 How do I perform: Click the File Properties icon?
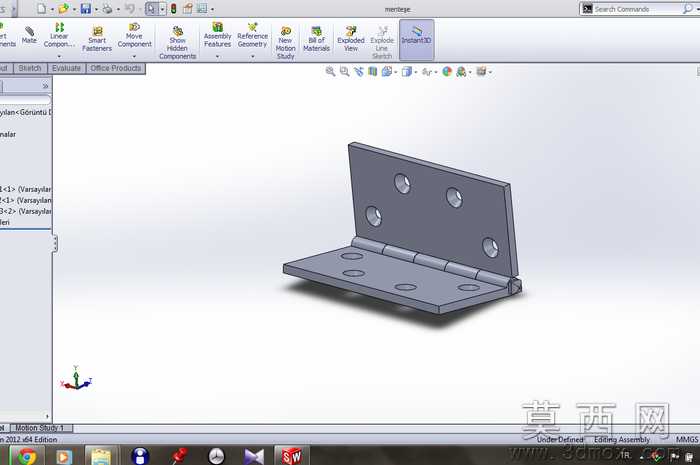click(x=188, y=8)
